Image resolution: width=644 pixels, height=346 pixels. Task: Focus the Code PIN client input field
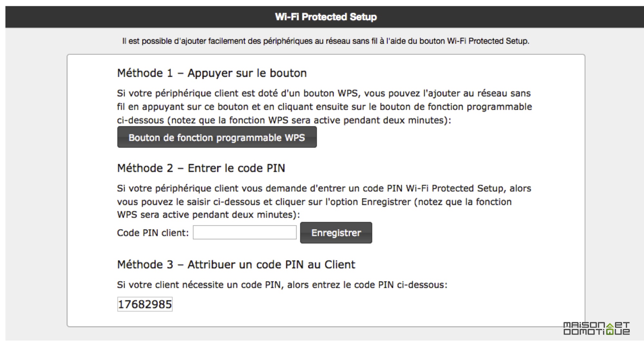[245, 232]
